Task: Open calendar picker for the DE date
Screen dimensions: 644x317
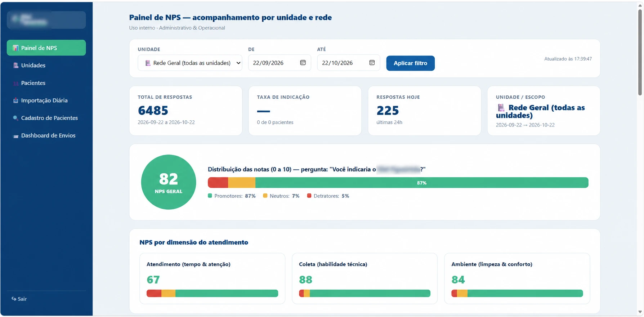Action: click(x=303, y=63)
